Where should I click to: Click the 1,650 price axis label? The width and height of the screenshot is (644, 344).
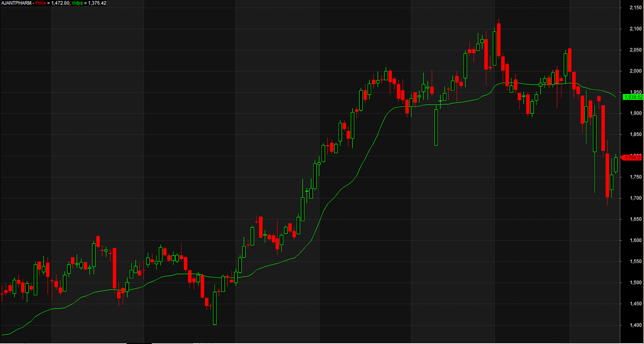(x=636, y=220)
